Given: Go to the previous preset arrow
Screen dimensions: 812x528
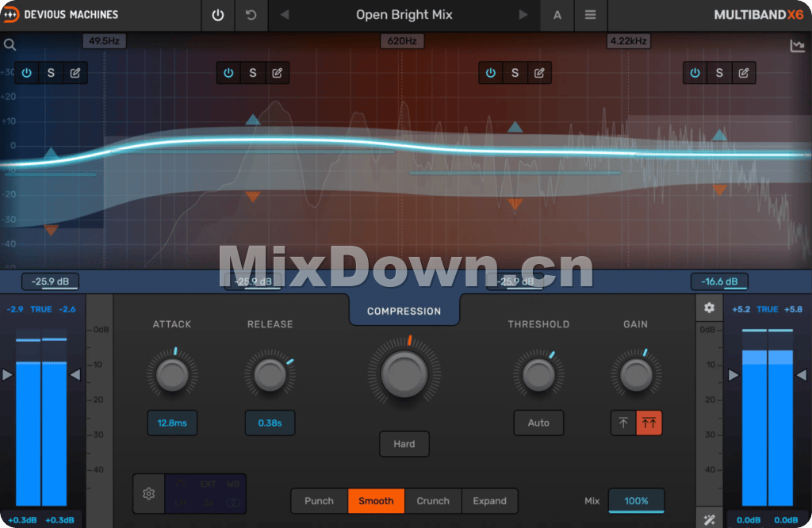Looking at the screenshot, I should point(285,15).
